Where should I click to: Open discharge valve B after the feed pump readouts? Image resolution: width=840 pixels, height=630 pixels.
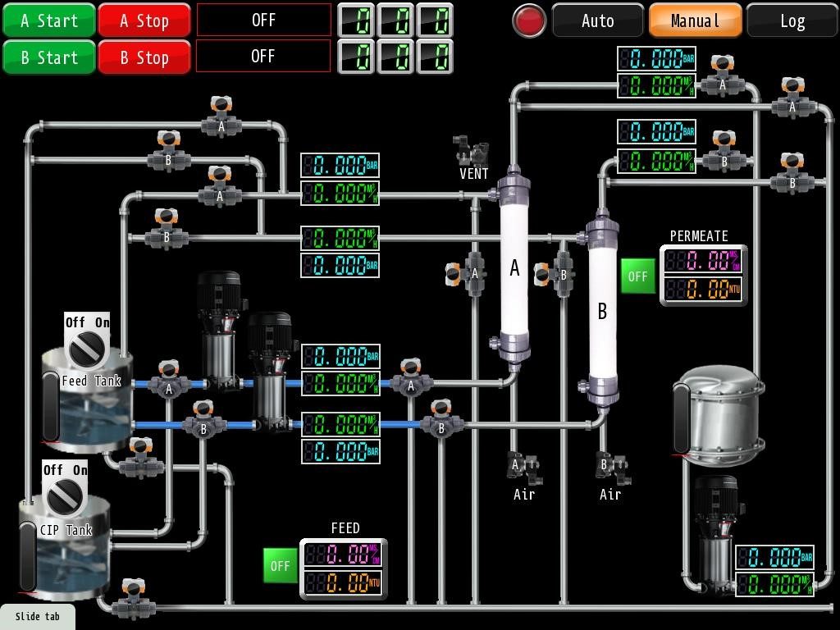pos(441,419)
